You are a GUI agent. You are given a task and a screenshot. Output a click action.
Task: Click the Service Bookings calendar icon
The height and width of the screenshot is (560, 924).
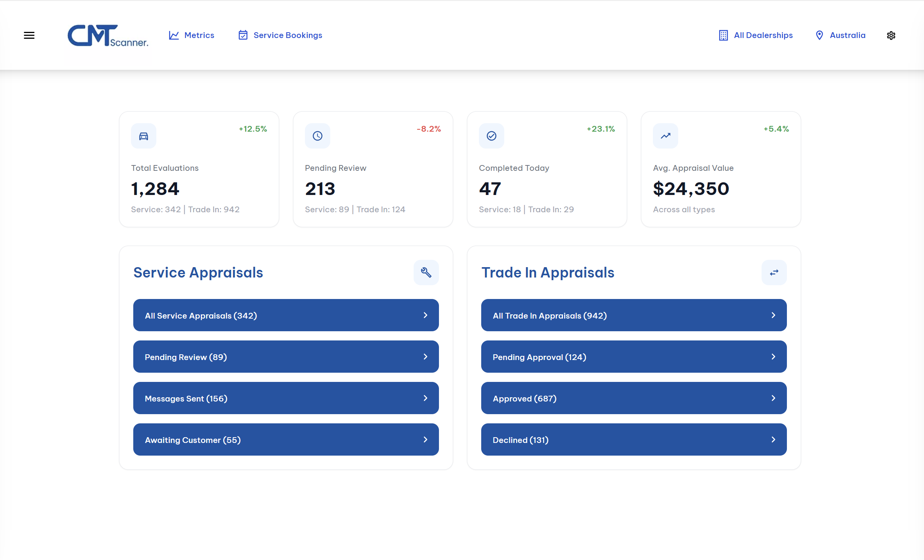(x=243, y=35)
